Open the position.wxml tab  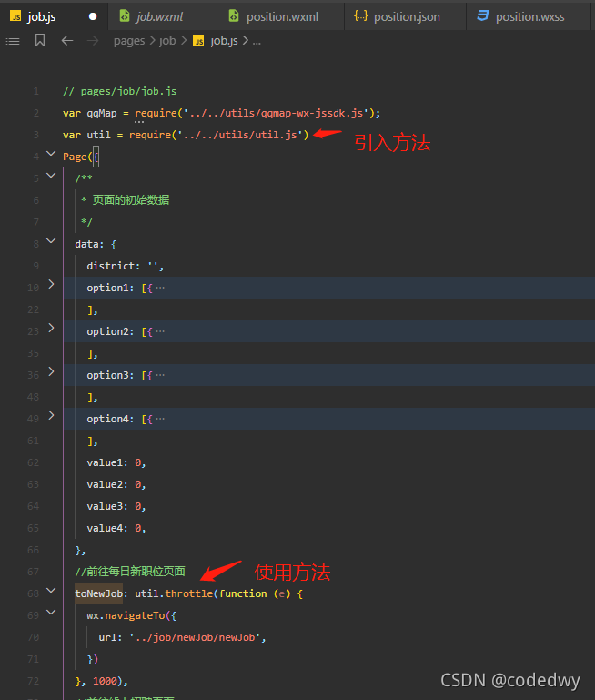pyautogui.click(x=280, y=16)
